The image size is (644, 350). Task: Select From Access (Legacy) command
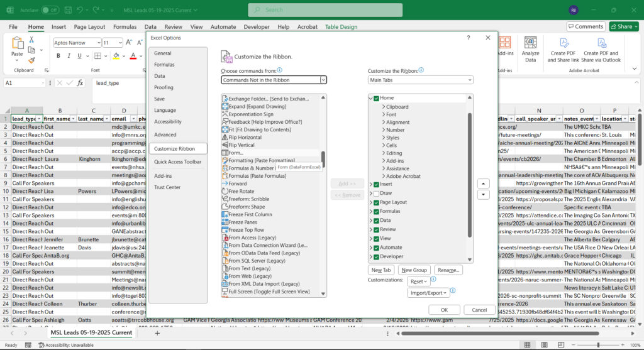[x=252, y=238]
